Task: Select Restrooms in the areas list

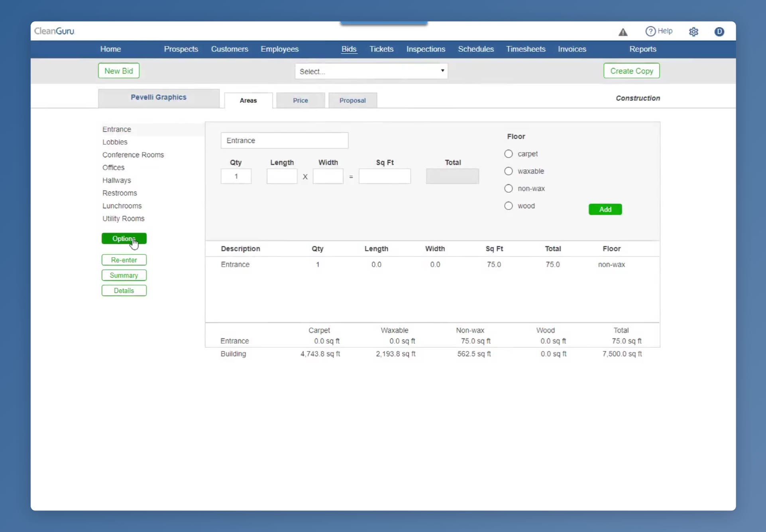Action: tap(120, 193)
